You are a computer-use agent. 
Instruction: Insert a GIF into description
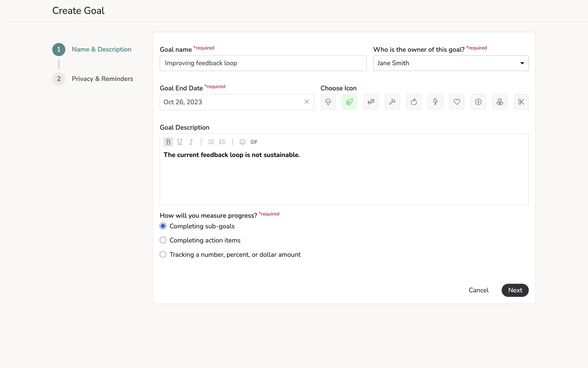[x=254, y=142]
